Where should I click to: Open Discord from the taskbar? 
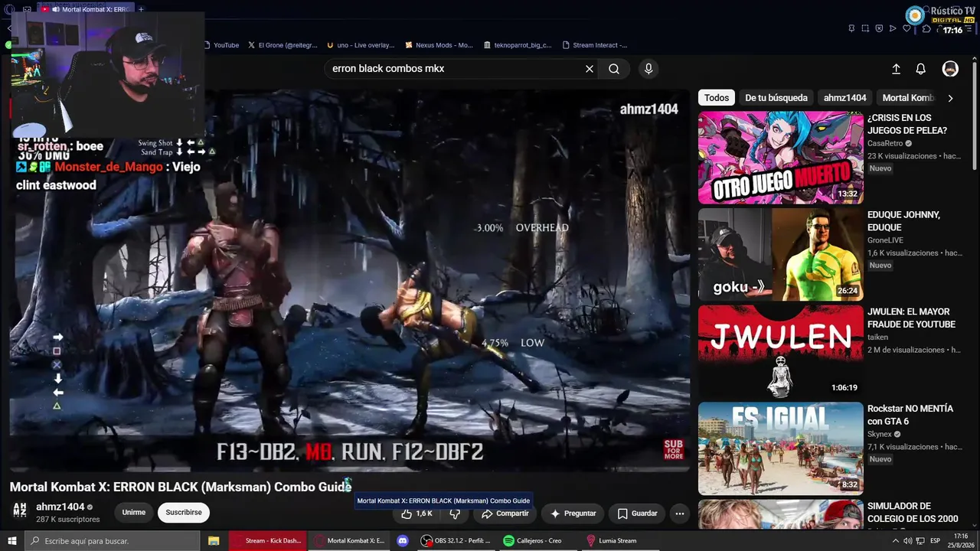pyautogui.click(x=403, y=541)
